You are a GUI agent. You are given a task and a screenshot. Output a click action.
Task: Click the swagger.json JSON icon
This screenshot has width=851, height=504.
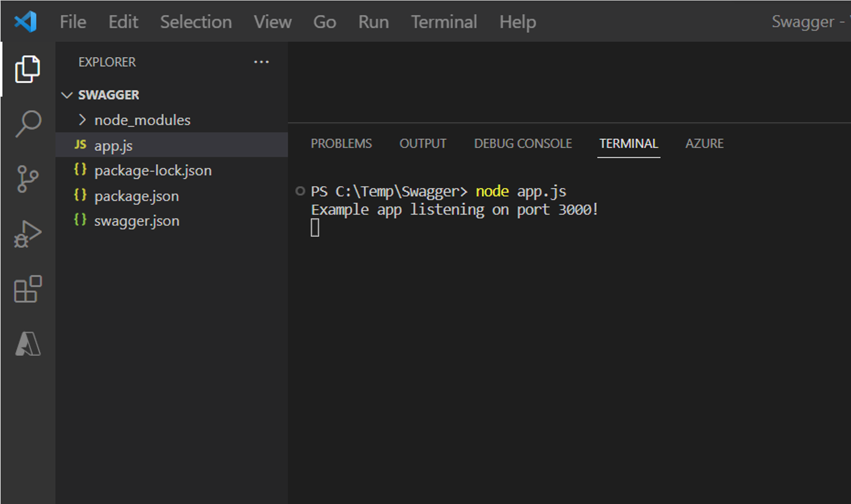(80, 220)
